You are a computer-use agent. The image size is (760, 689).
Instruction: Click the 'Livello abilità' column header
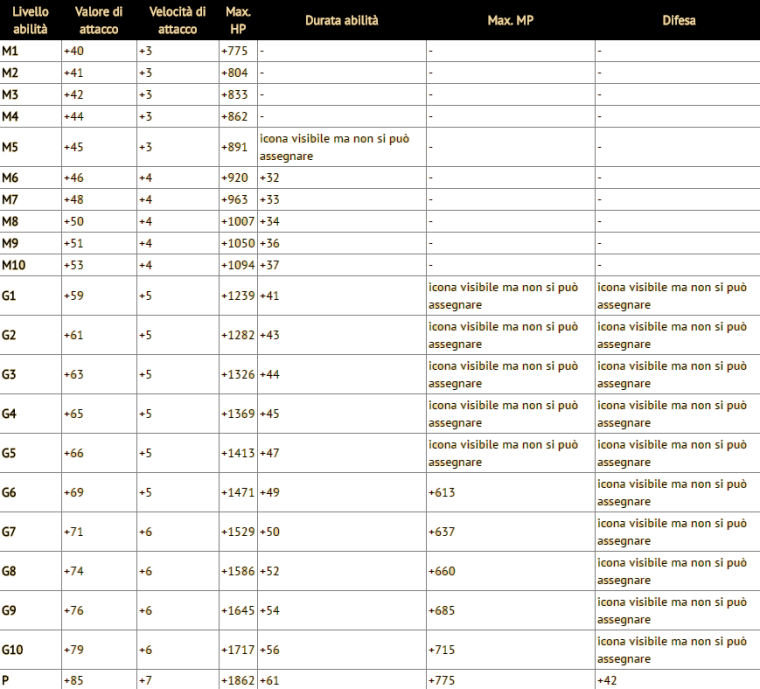[30, 20]
